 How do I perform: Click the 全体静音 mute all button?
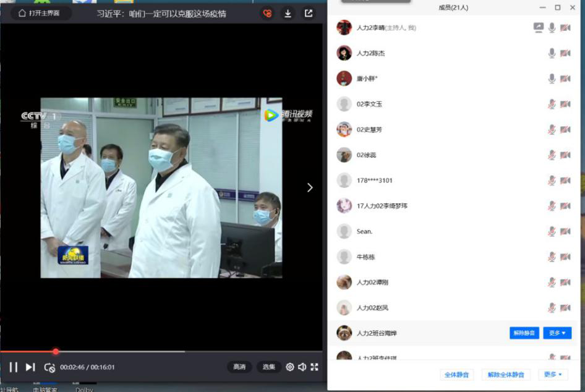[457, 375]
